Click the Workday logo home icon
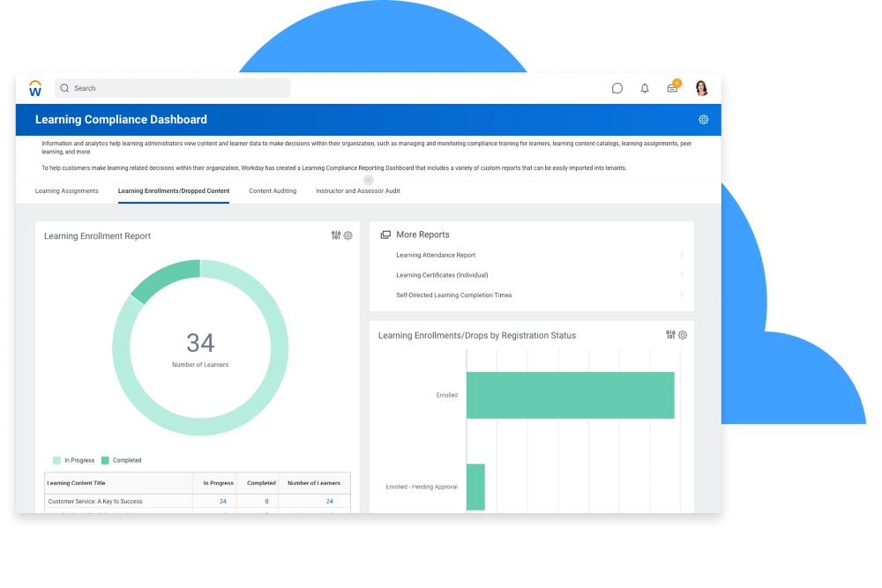 tap(35, 88)
